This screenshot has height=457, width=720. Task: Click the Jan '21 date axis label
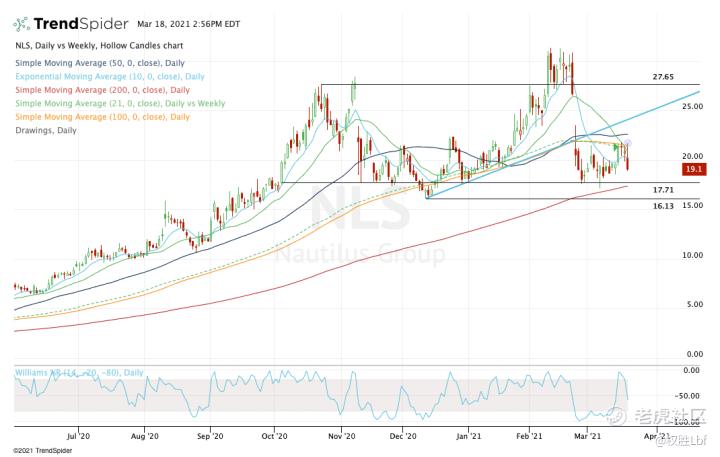click(469, 436)
